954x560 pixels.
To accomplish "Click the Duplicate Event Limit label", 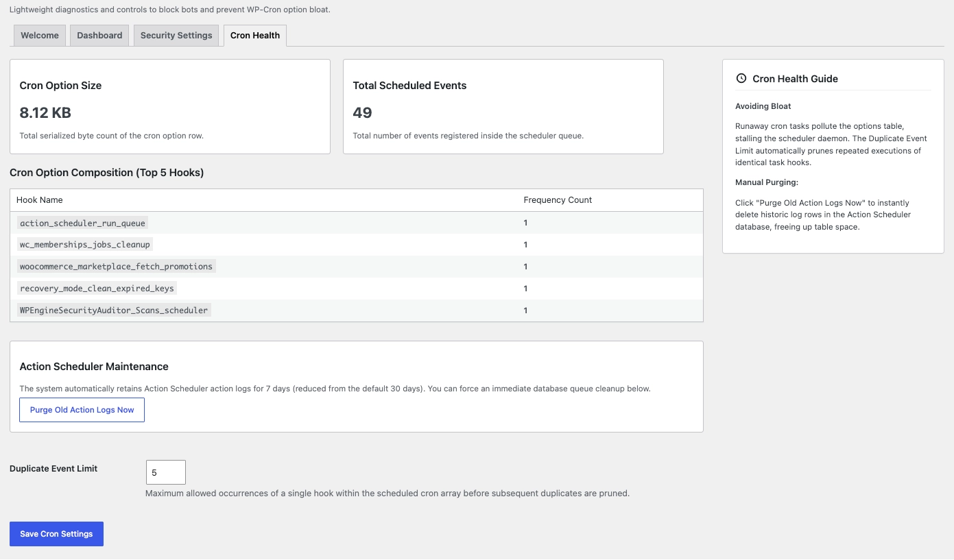I will click(53, 469).
